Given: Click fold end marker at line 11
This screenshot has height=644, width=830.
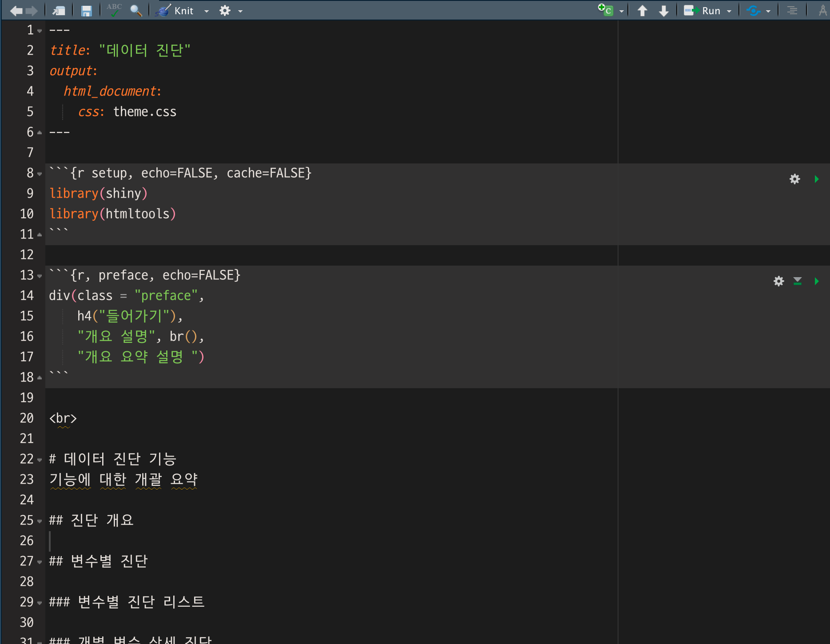Looking at the screenshot, I should click(x=40, y=235).
